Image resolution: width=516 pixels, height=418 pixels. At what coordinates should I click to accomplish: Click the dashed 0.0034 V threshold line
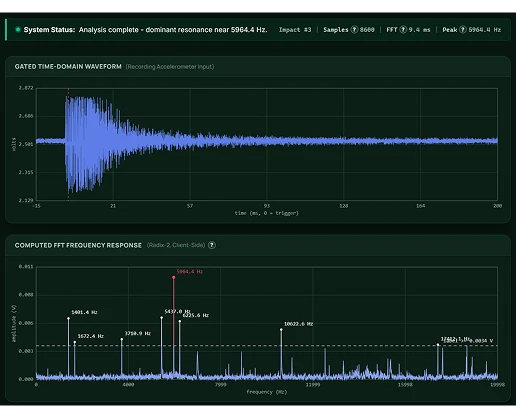267,346
